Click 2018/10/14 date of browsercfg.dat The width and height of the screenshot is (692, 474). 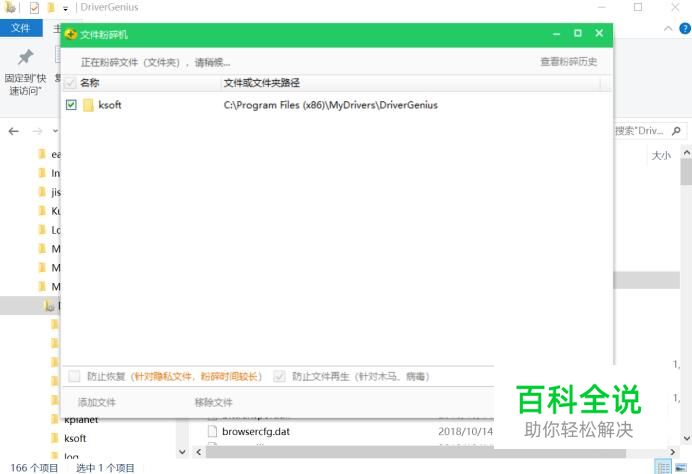coord(465,432)
